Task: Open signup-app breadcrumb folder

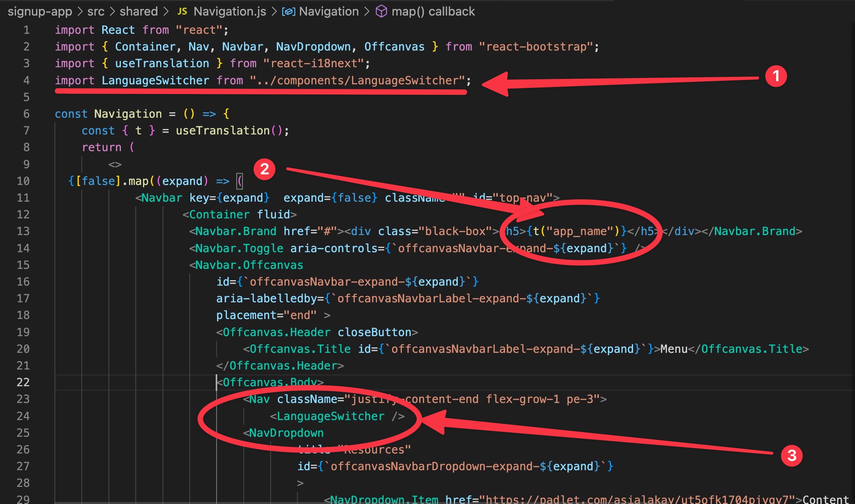Action: pyautogui.click(x=40, y=12)
